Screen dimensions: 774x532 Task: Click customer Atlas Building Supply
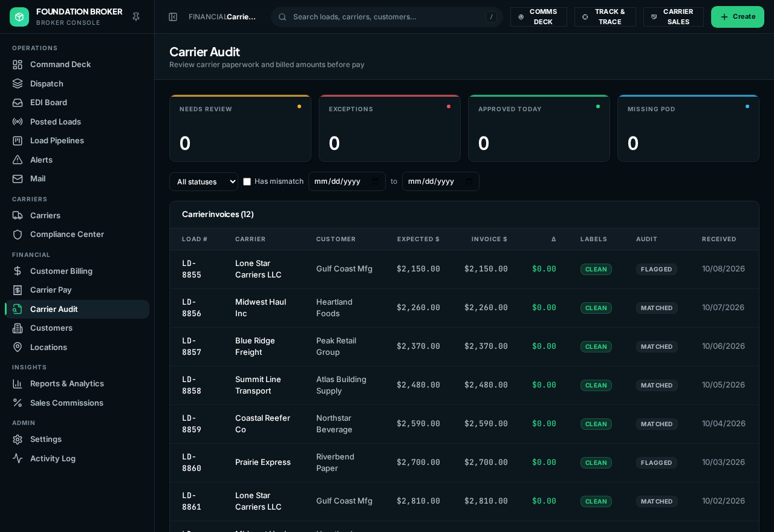341,385
